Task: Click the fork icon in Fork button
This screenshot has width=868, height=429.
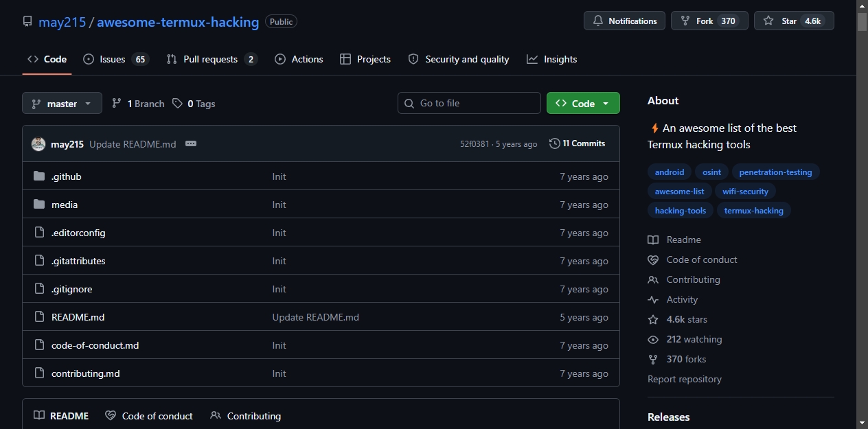Action: (x=685, y=21)
